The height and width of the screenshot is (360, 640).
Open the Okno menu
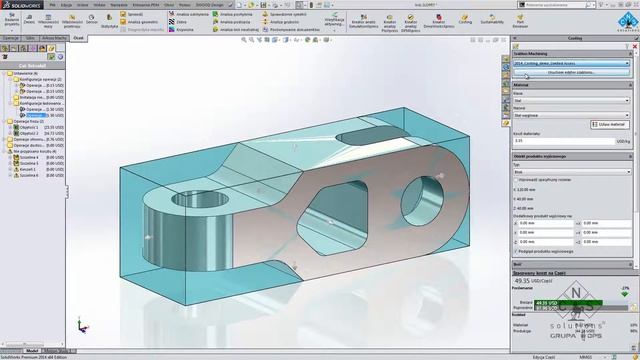click(x=169, y=5)
